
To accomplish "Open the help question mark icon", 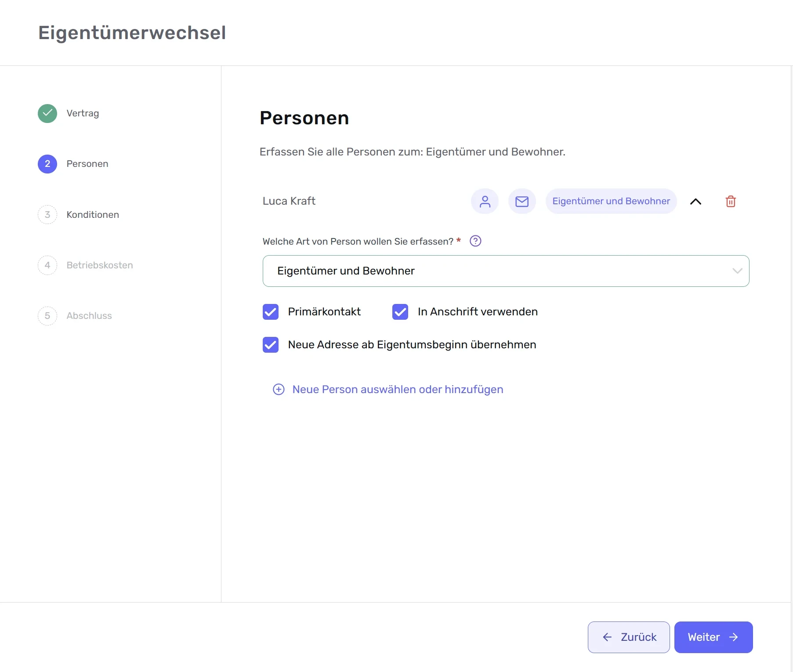I will point(475,241).
